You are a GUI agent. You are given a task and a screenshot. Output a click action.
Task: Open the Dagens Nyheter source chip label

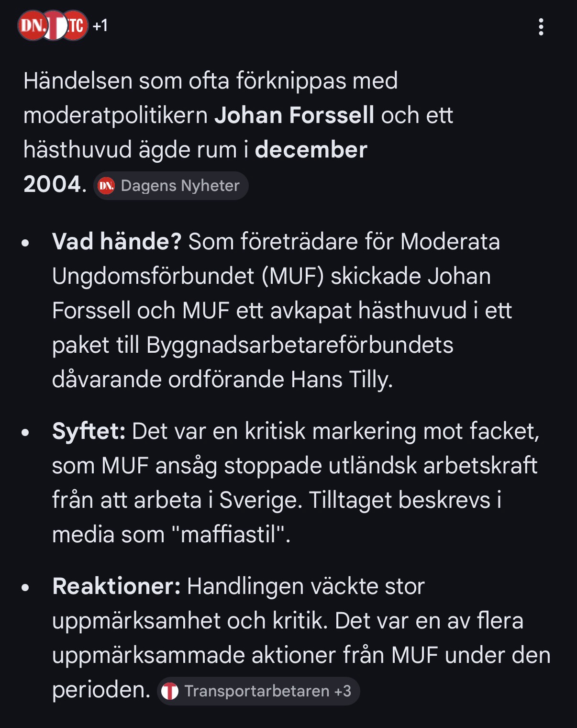pos(180,186)
